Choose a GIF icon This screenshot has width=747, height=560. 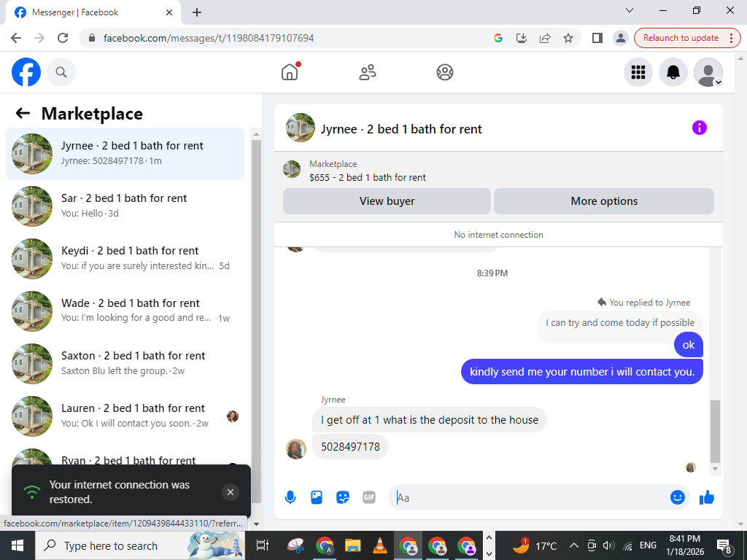pyautogui.click(x=369, y=497)
